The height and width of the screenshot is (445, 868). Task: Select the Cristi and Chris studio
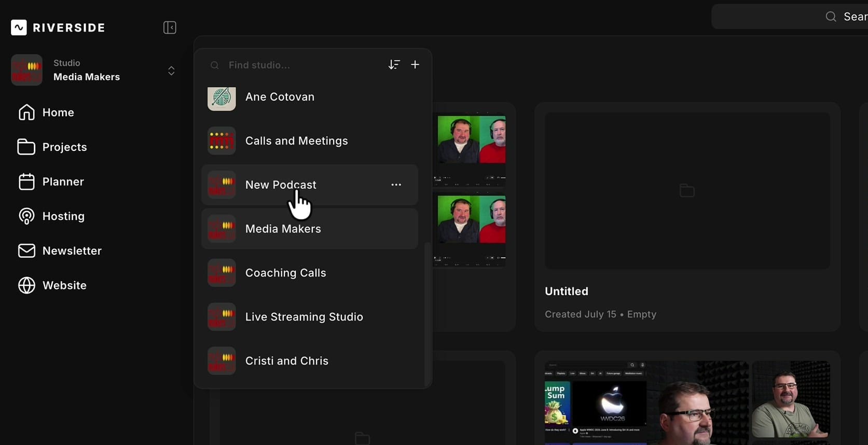point(310,361)
